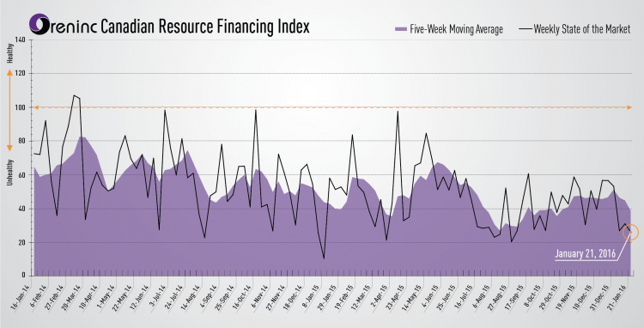Click the rotated Healthy axis label
644x328 pixels.
(x=9, y=53)
